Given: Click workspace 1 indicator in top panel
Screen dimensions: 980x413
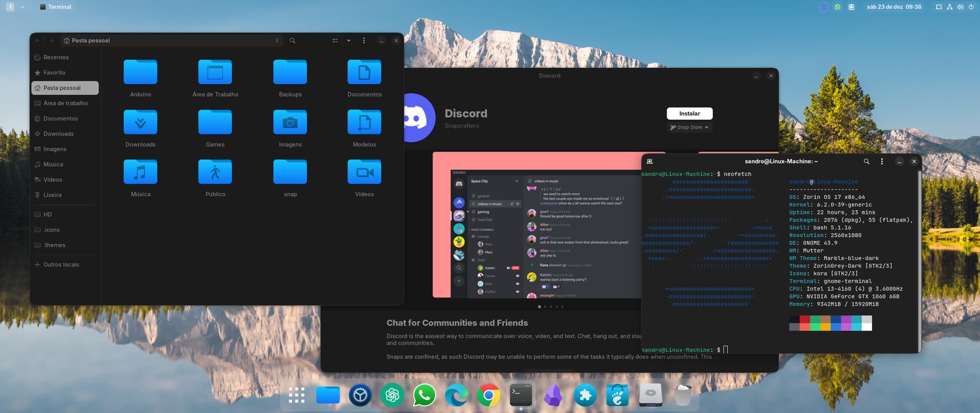Looking at the screenshot, I should pyautogui.click(x=10, y=7).
